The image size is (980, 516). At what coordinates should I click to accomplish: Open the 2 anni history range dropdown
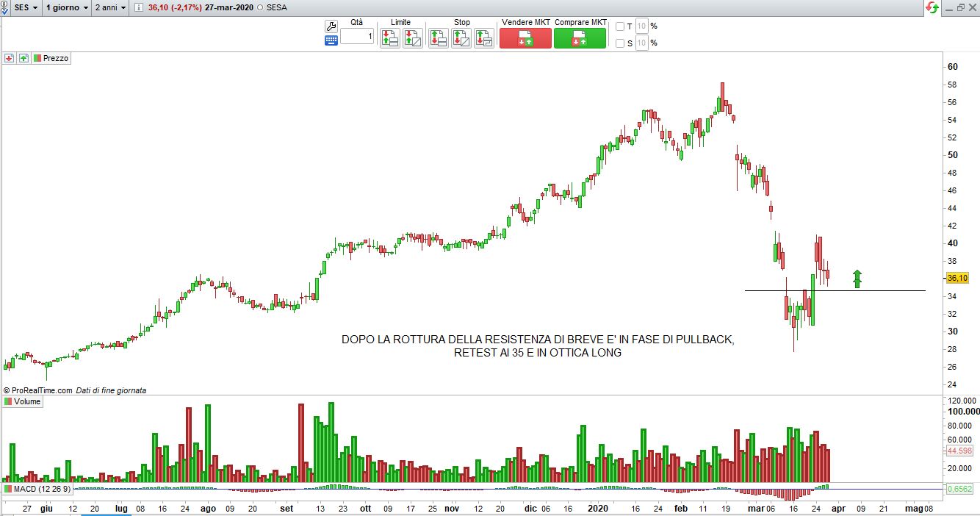coord(110,7)
